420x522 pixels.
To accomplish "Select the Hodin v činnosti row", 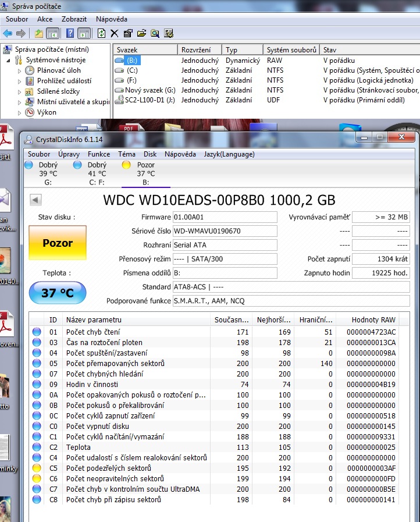I will pyautogui.click(x=214, y=384).
